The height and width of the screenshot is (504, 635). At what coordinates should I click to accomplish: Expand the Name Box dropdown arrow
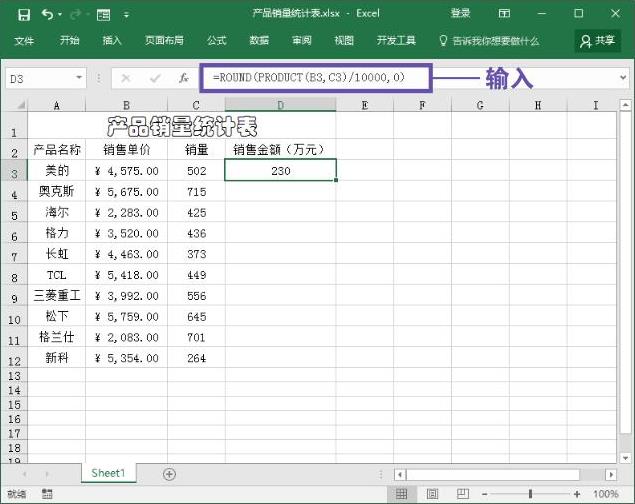tap(79, 77)
